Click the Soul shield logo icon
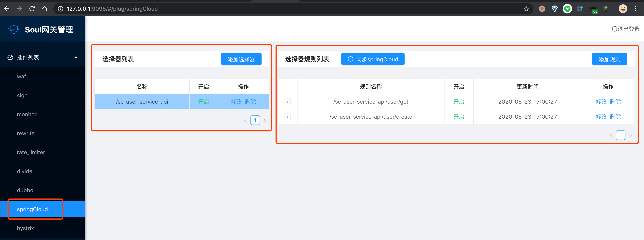 pos(14,29)
